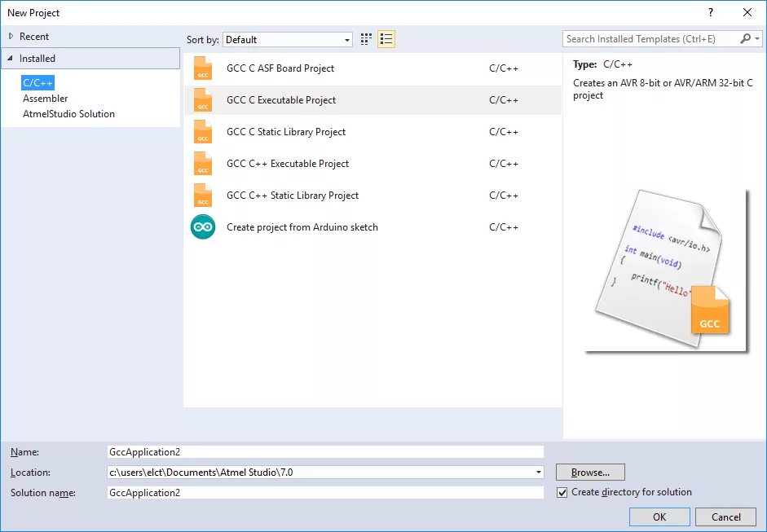Select GCC C++ Executable Project text
Screen dimensions: 767x532
[x=288, y=163]
